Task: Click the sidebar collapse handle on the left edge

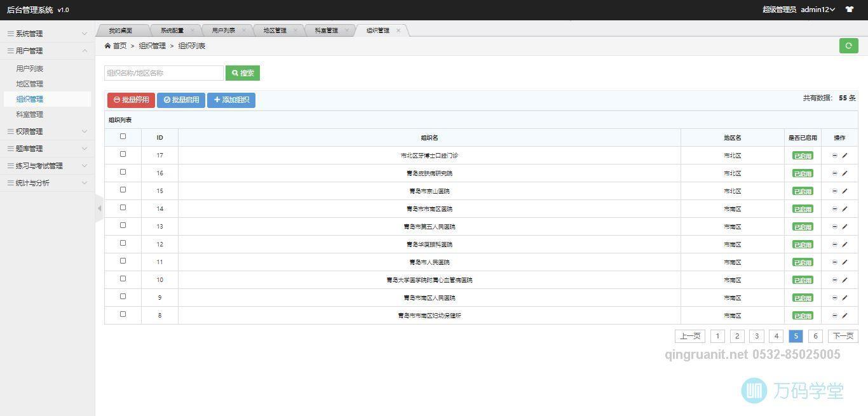Action: click(99, 208)
